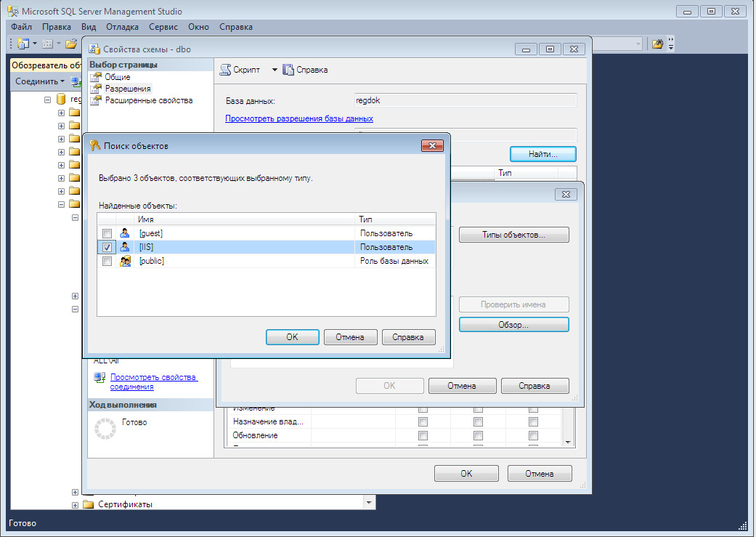Click permissions list scroll down arrow
This screenshot has width=756, height=537.
(568, 442)
